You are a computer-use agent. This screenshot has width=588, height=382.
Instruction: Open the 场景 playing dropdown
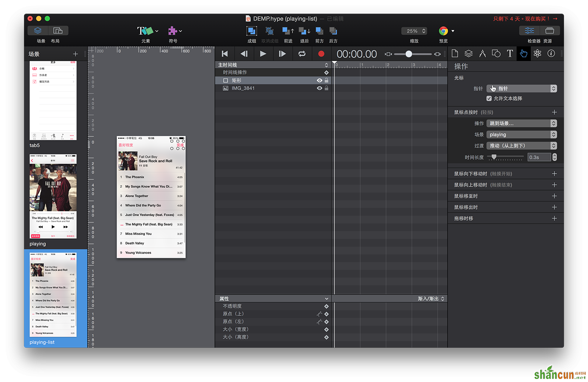click(x=522, y=134)
